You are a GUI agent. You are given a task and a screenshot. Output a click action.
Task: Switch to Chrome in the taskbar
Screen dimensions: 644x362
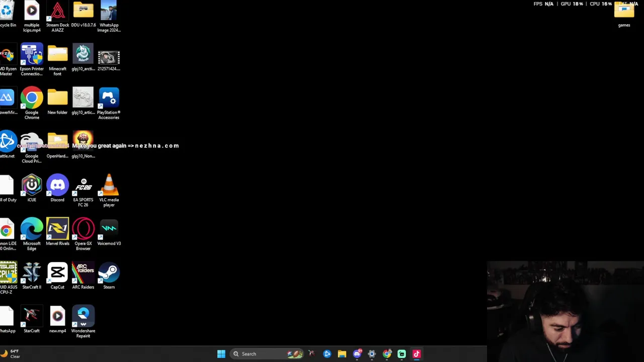(x=387, y=354)
